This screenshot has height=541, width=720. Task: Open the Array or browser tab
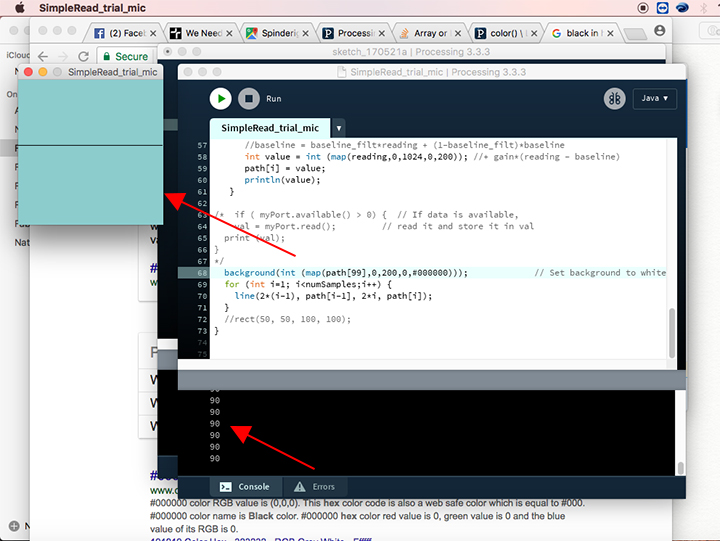[x=429, y=33]
